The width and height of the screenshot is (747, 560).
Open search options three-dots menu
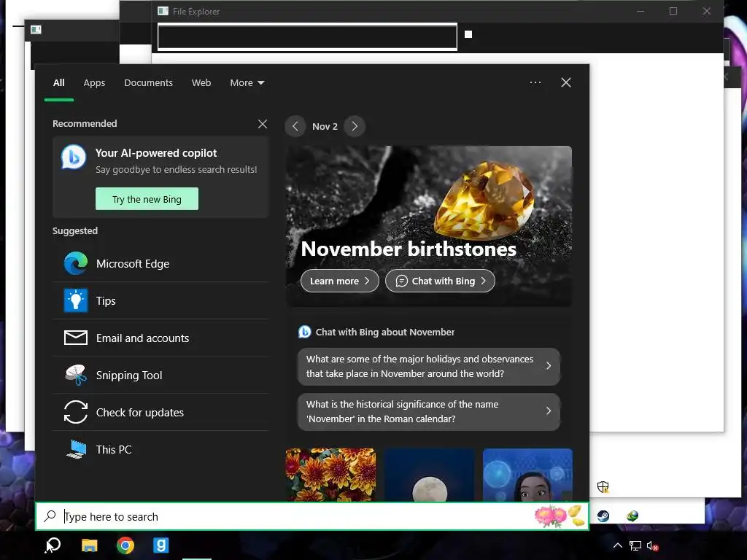point(535,82)
